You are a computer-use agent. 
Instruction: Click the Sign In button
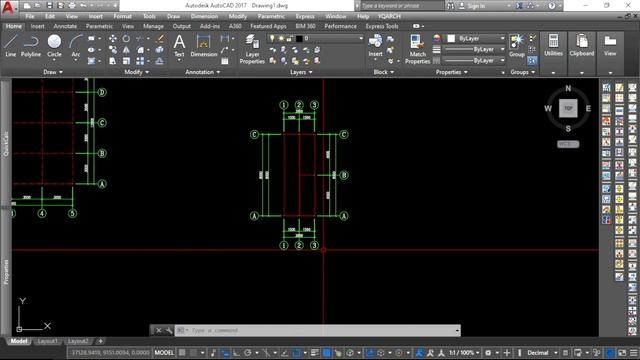472,6
